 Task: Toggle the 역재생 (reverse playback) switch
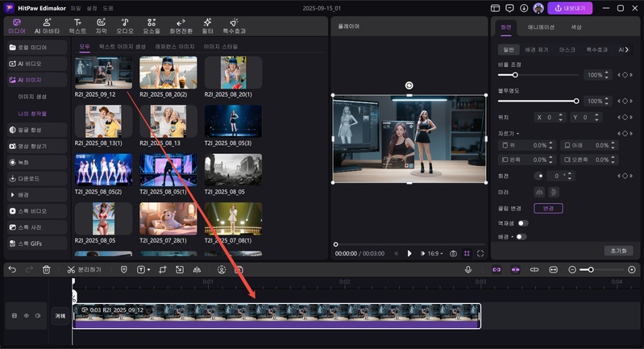point(522,222)
